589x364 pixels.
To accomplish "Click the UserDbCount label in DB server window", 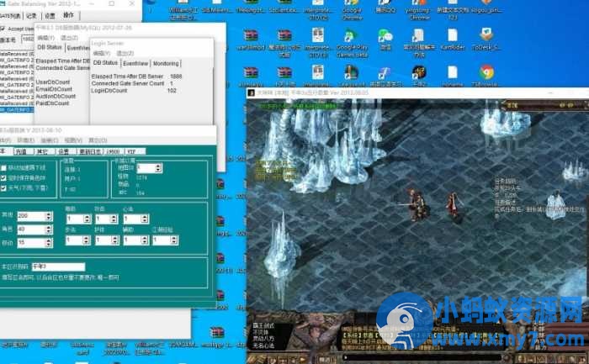I will 53,82.
